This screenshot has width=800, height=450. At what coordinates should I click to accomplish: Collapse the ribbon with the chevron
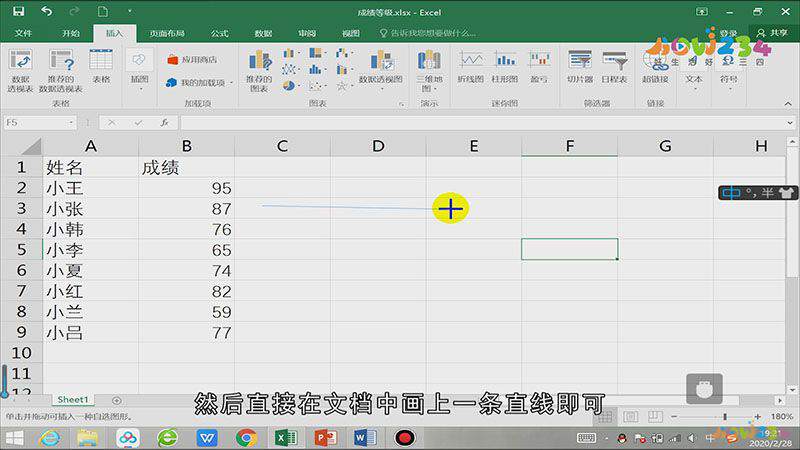788,104
